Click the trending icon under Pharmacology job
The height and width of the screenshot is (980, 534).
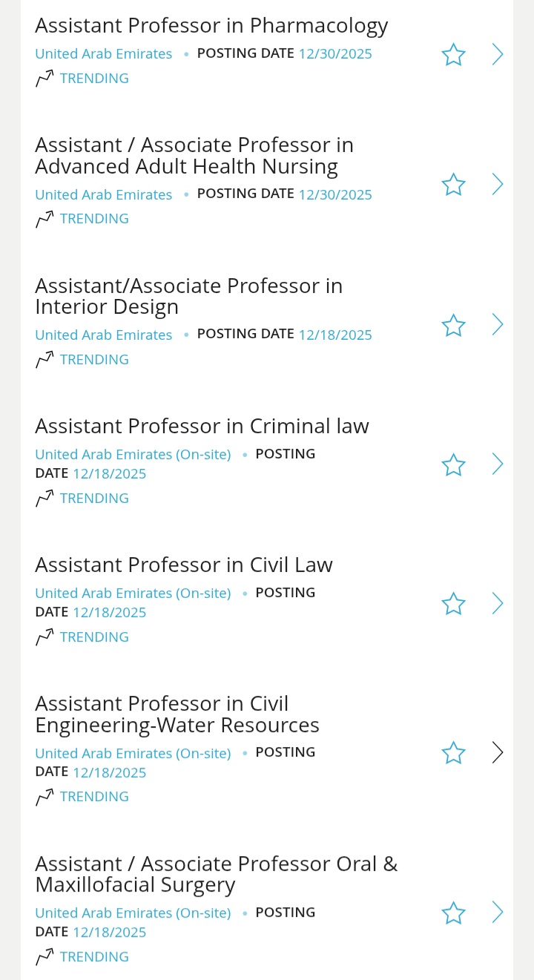pyautogui.click(x=44, y=78)
